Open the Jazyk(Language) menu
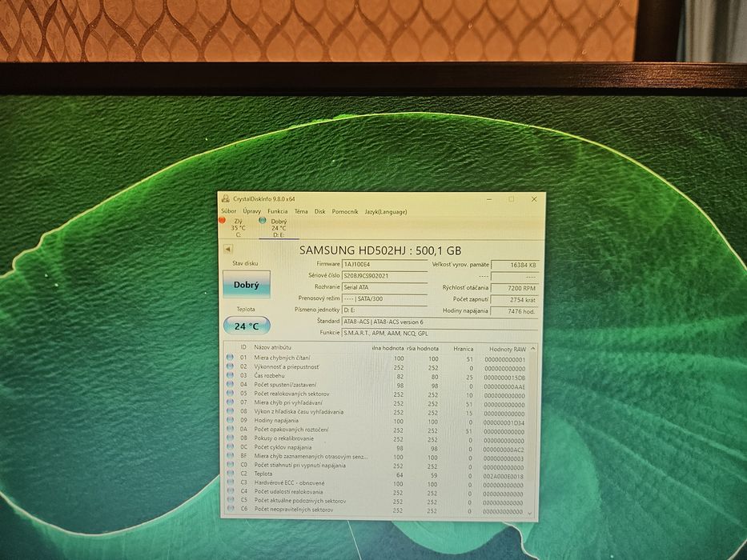The image size is (747, 560). (386, 212)
